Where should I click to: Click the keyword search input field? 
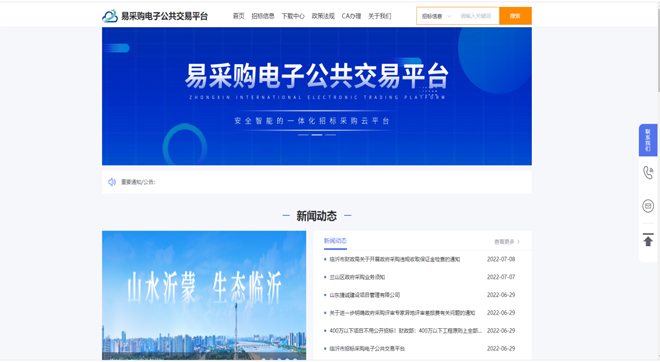pyautogui.click(x=477, y=16)
